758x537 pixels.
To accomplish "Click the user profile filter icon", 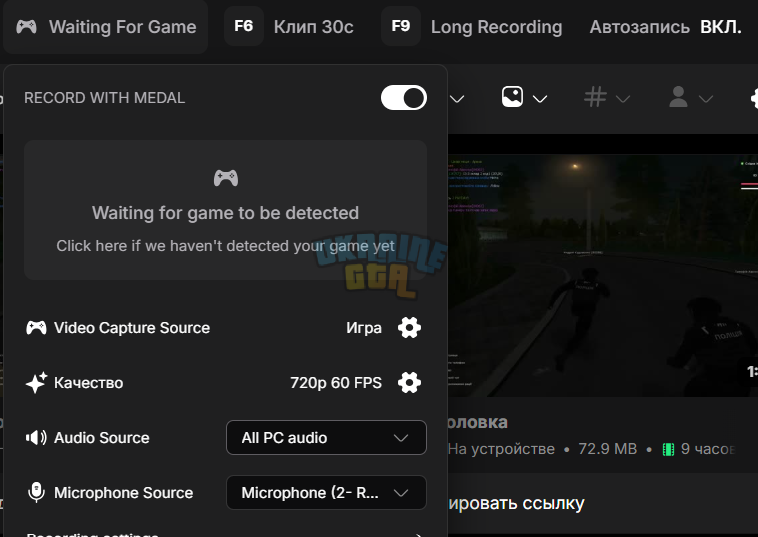I will coord(678,97).
